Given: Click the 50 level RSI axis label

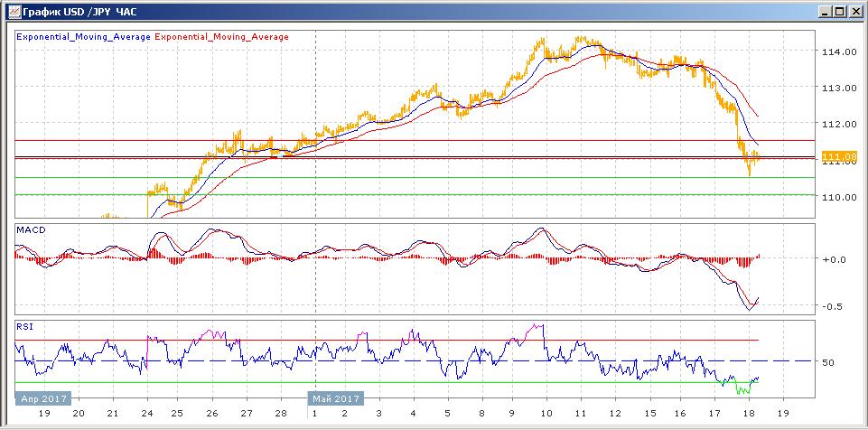Looking at the screenshot, I should [x=828, y=362].
